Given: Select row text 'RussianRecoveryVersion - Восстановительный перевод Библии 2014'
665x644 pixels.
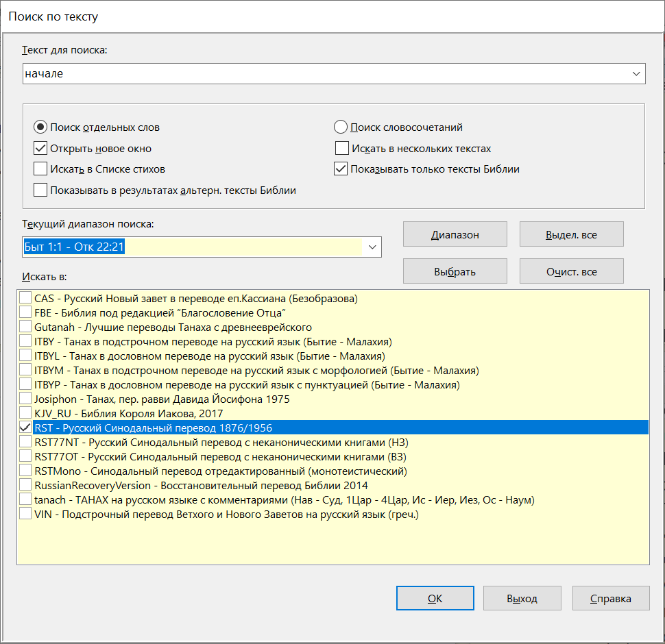Looking at the screenshot, I should (x=201, y=486).
